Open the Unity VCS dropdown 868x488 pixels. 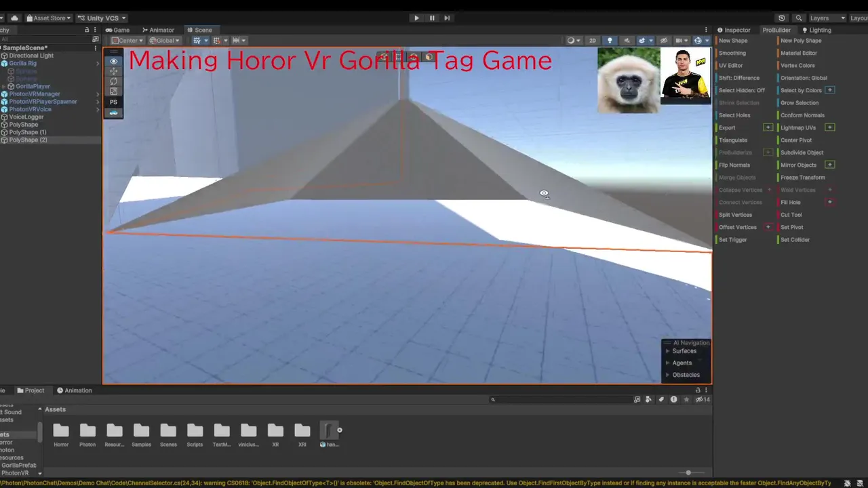tap(102, 18)
